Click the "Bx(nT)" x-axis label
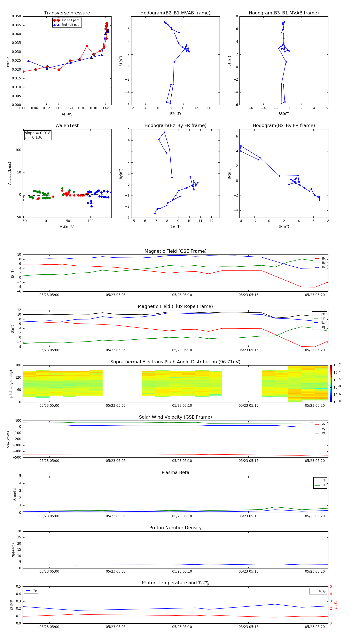 (284, 227)
